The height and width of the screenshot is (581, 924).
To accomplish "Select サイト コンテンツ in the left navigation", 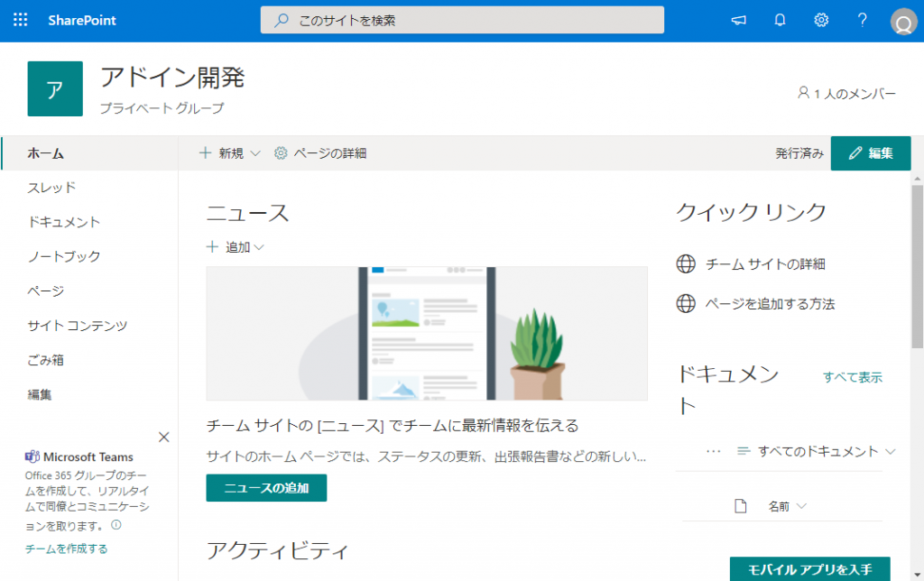I will click(x=78, y=326).
